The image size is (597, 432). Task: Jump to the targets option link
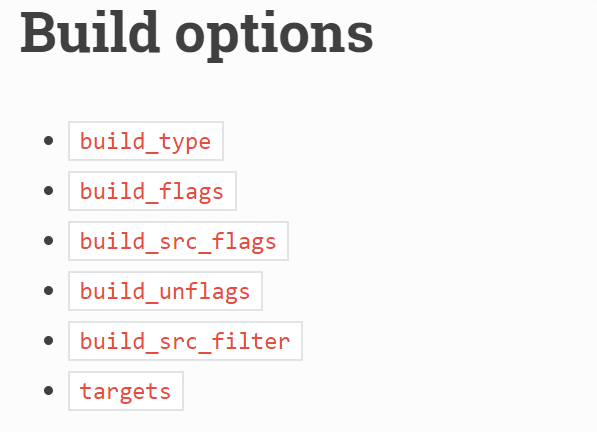(126, 391)
